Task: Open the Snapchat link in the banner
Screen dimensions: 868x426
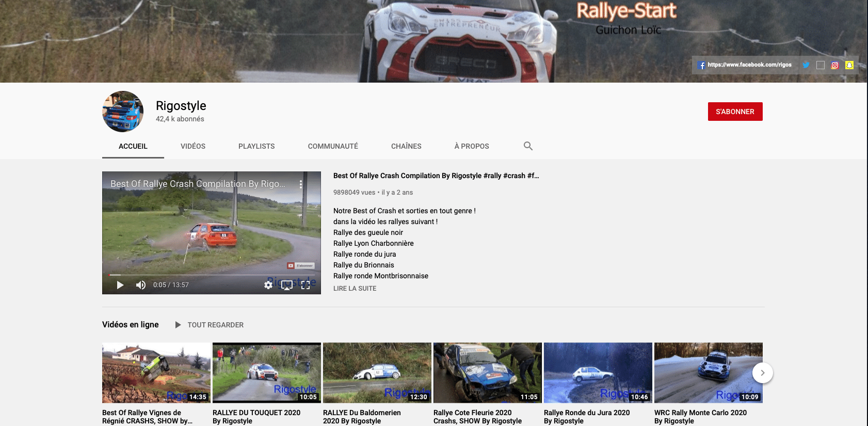Action: [849, 65]
